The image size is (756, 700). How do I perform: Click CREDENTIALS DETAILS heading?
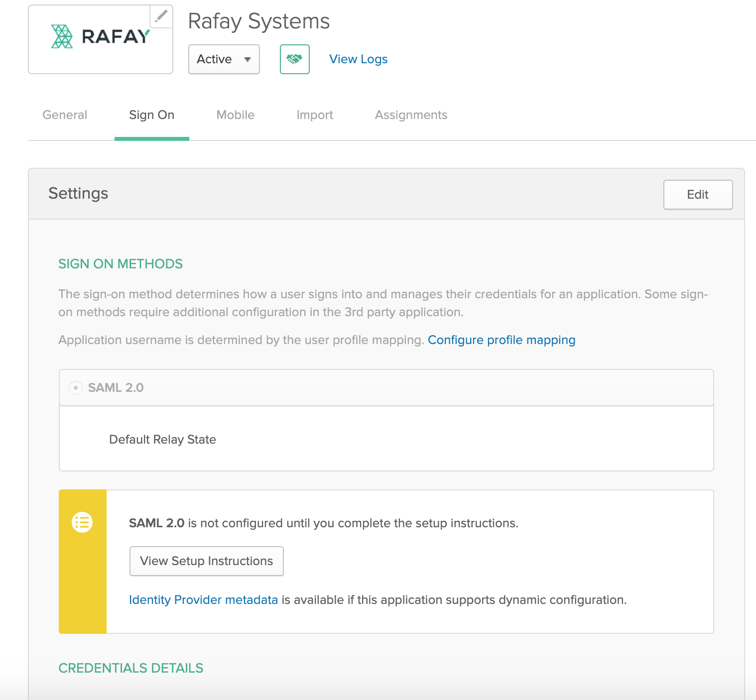(131, 668)
